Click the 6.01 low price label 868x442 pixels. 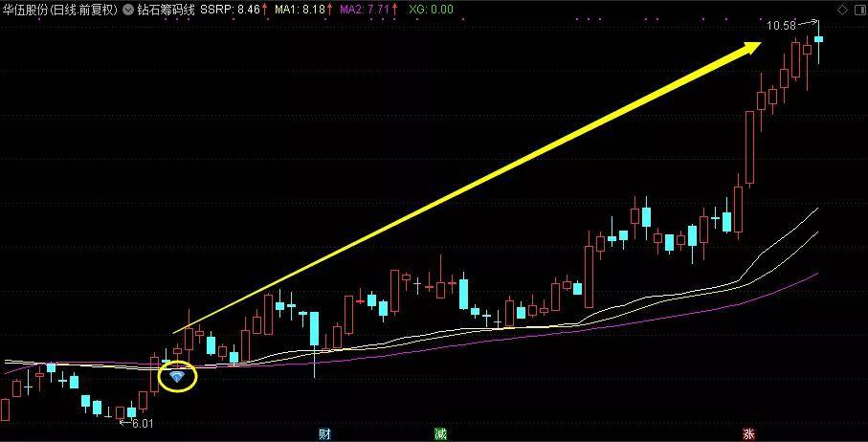pos(141,423)
